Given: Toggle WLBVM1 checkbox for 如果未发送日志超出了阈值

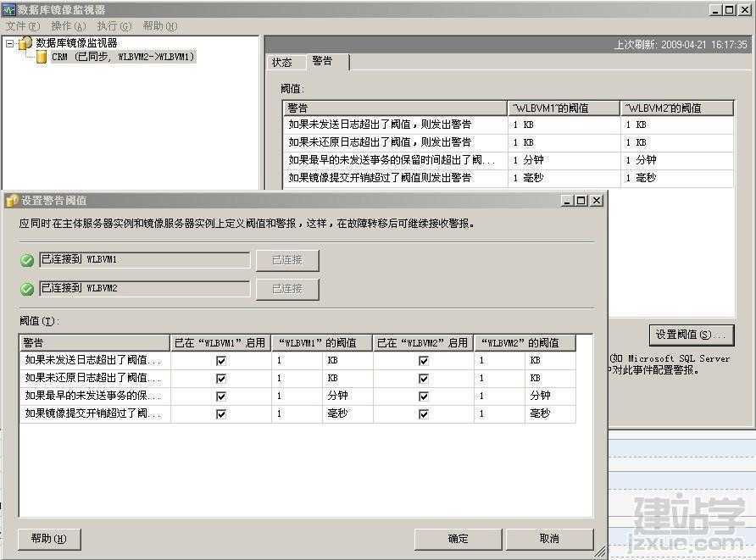Looking at the screenshot, I should (x=221, y=360).
